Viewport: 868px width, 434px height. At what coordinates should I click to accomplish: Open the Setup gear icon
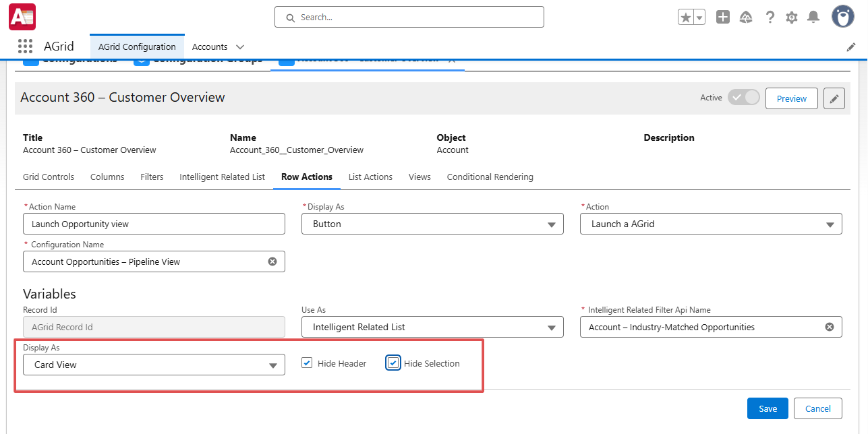(x=792, y=18)
